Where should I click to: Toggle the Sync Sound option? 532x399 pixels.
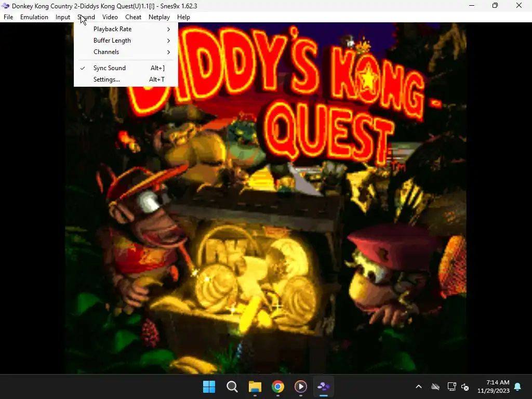click(126, 68)
